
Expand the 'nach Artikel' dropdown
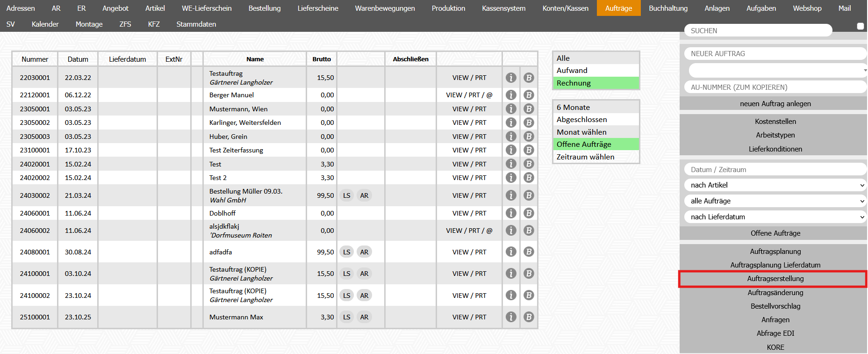click(775, 185)
